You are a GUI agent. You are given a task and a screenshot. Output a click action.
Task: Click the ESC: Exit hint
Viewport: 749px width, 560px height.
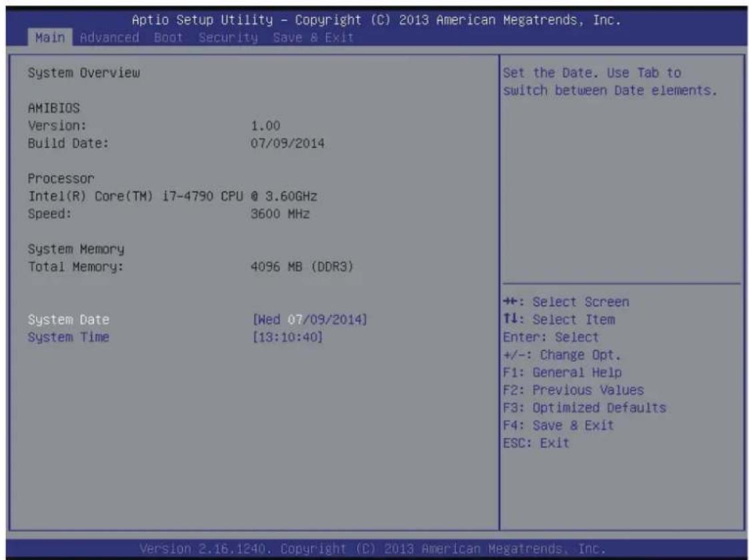coord(536,443)
